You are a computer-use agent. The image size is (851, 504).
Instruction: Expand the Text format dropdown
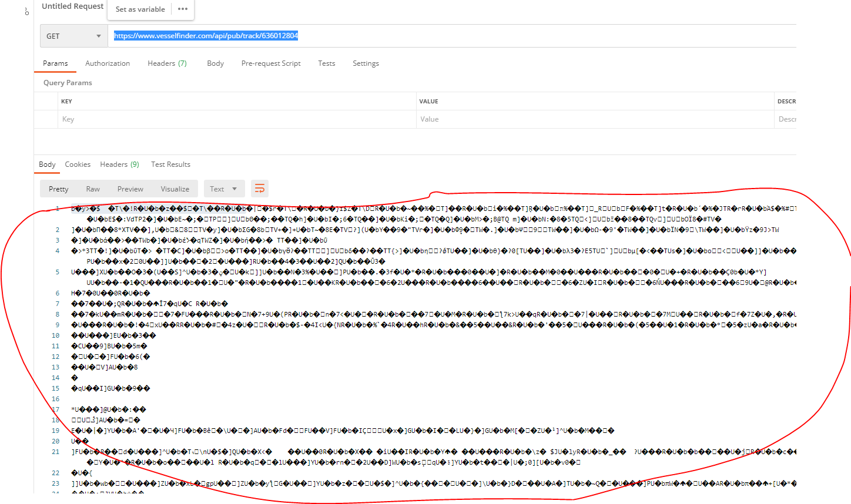(223, 189)
